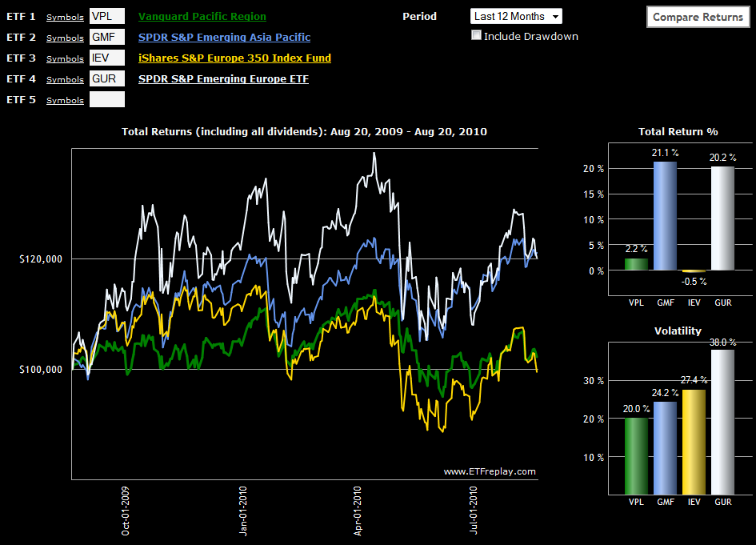This screenshot has width=756, height=545.
Task: Click the Period label
Action: pyautogui.click(x=419, y=16)
